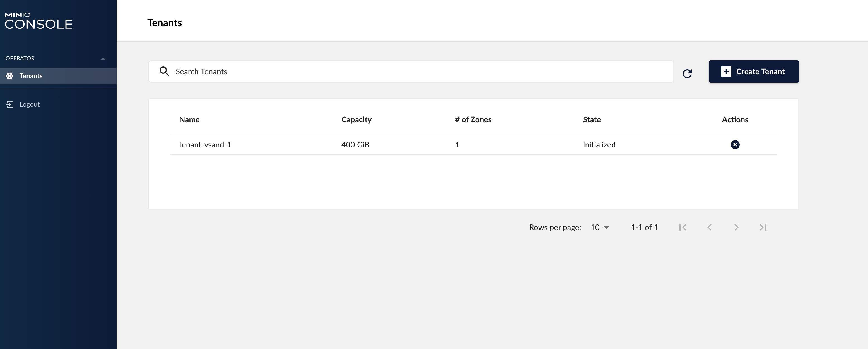The image size is (868, 349).
Task: Go to the first page
Action: [x=683, y=227]
